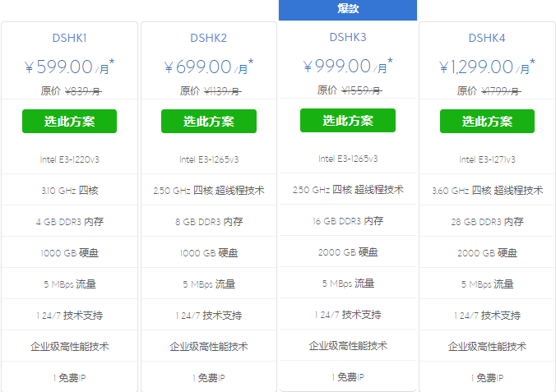556x392 pixels.
Task: Click 5 MBps 流量 in DSHK4
Action: tap(487, 284)
